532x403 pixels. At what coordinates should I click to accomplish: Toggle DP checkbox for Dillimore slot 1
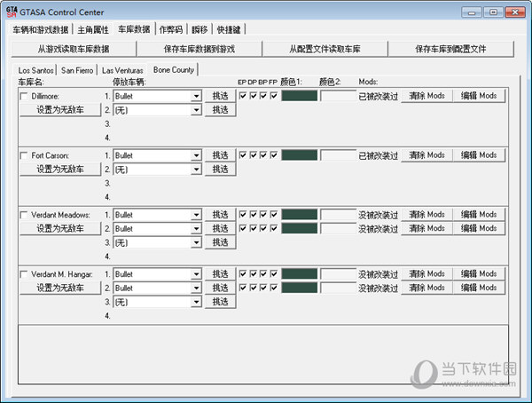(253, 96)
